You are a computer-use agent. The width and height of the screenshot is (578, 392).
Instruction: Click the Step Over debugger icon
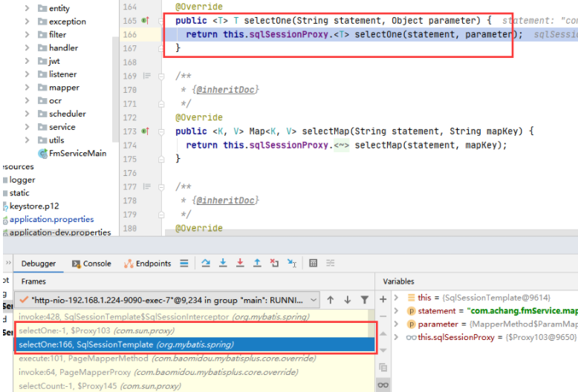tap(206, 263)
